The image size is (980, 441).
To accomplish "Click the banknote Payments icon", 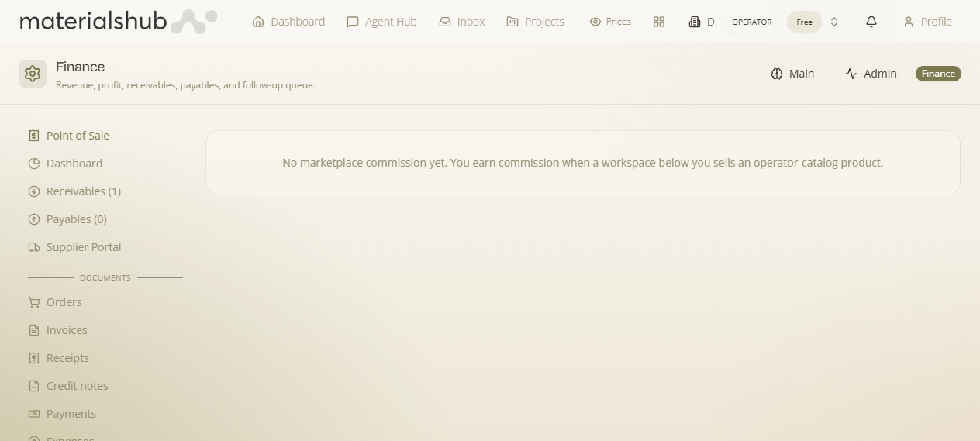I will [x=34, y=414].
